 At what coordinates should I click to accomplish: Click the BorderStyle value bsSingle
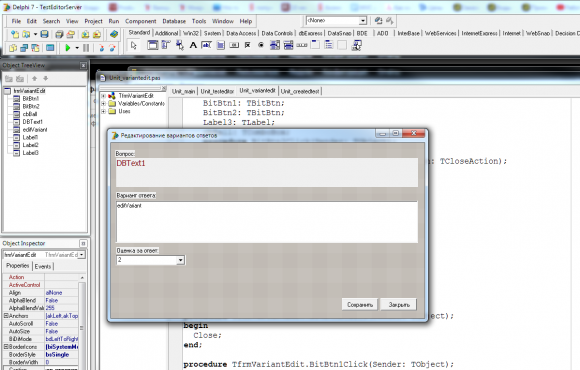point(61,354)
